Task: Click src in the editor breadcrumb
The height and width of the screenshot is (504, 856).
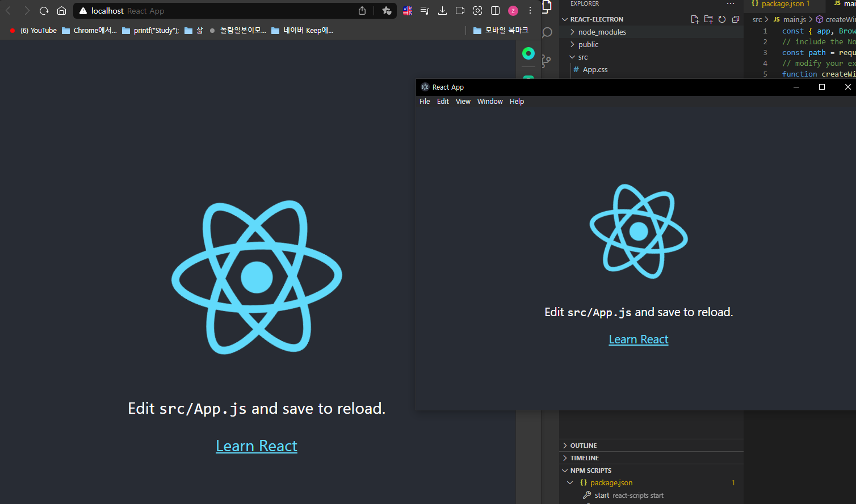Action: (x=757, y=19)
